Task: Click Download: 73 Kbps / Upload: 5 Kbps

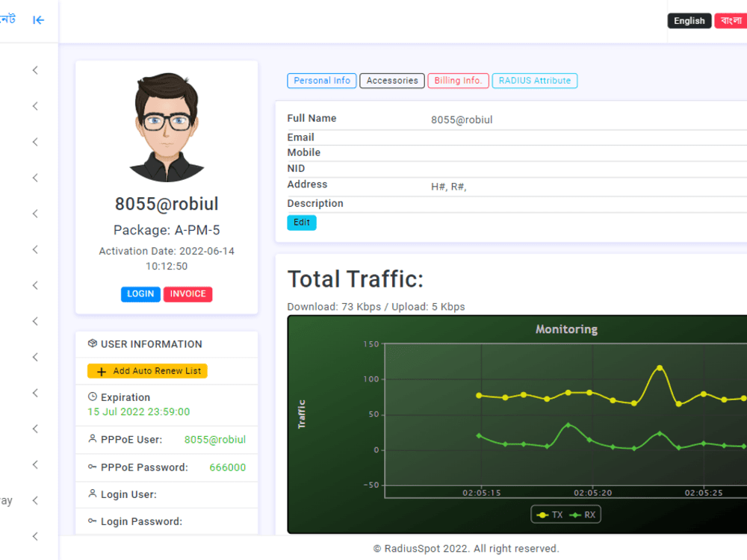Action: click(x=376, y=307)
